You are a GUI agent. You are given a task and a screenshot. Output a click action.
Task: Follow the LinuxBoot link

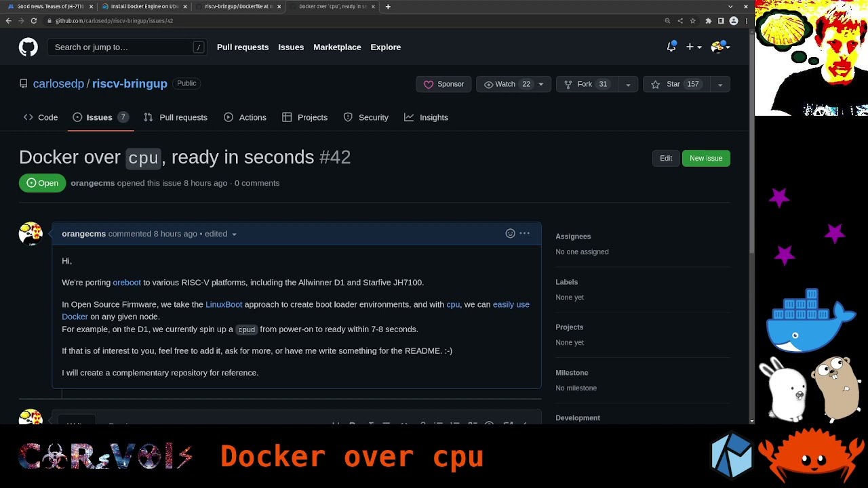tap(224, 304)
